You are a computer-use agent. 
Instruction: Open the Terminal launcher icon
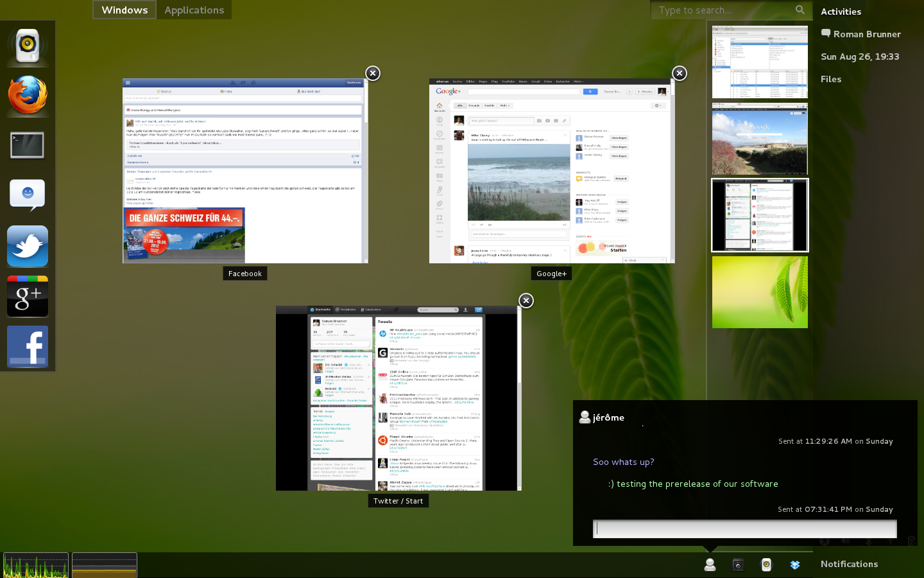pyautogui.click(x=28, y=145)
